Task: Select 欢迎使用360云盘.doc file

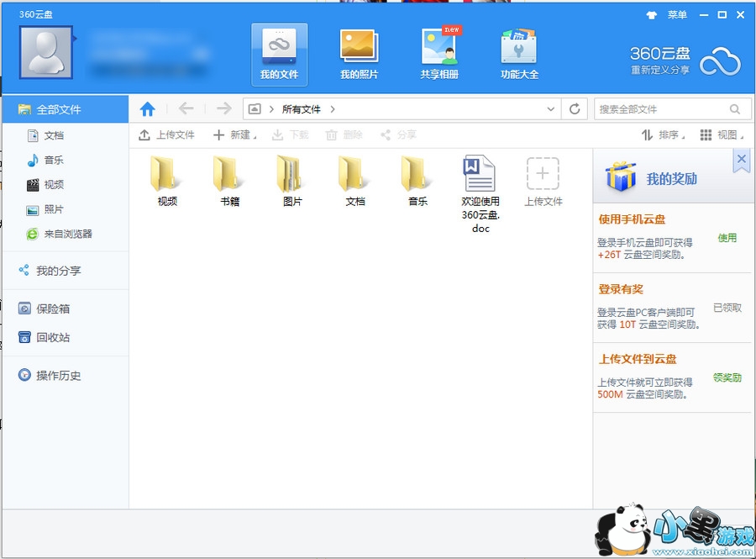Action: click(x=480, y=194)
